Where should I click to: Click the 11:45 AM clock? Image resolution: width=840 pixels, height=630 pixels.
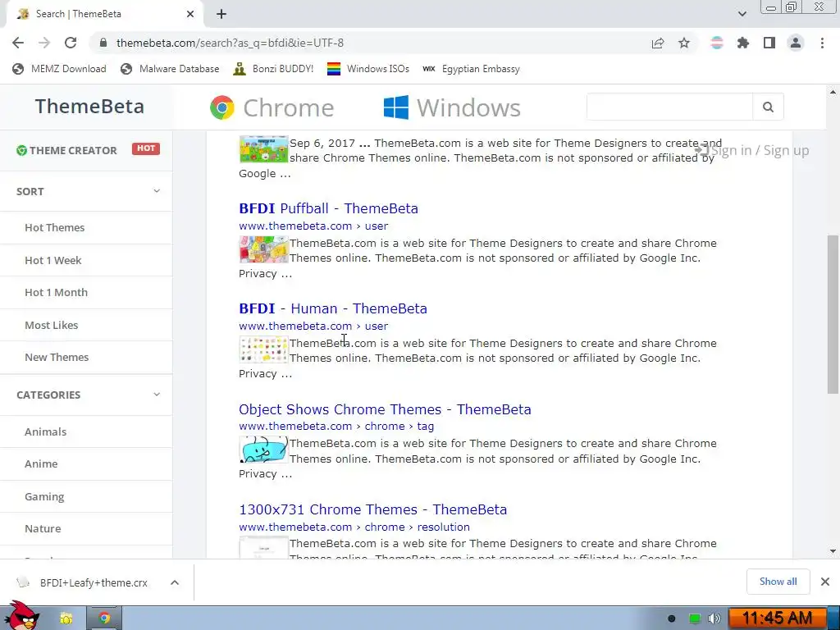(778, 619)
